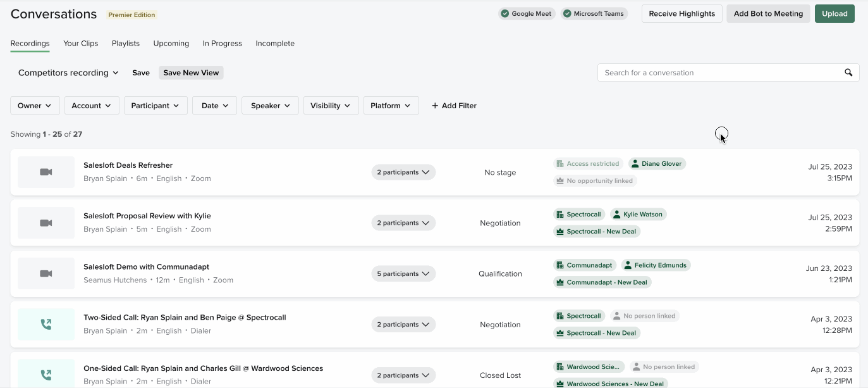Click Save New View button
Image resolution: width=868 pixels, height=388 pixels.
click(x=191, y=73)
